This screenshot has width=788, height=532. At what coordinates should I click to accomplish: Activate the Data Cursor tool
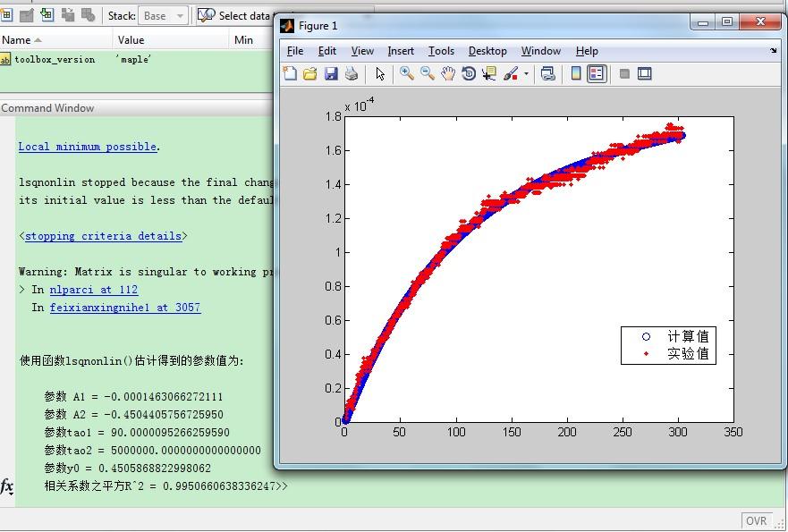tap(488, 74)
